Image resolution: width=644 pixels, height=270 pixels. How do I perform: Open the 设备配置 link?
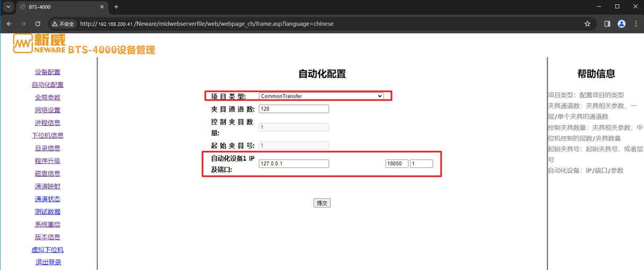[x=48, y=72]
